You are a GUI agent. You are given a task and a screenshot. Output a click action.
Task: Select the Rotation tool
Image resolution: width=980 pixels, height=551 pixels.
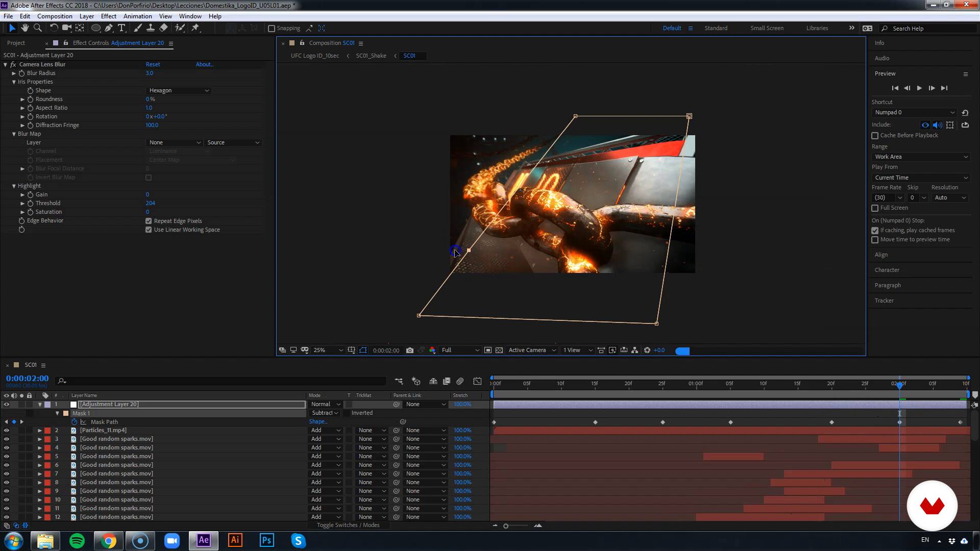(54, 28)
